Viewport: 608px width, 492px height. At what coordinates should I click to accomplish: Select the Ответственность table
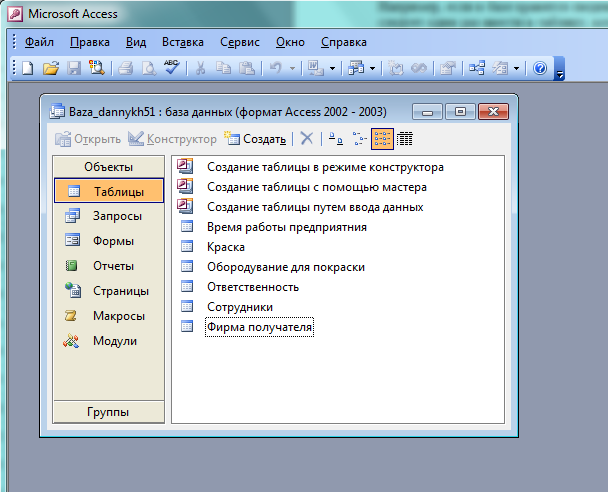point(240,287)
